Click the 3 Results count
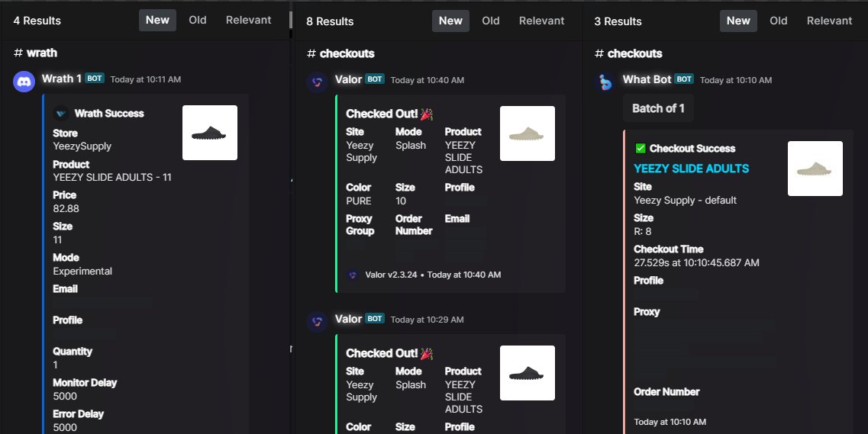868x434 pixels. coord(618,21)
